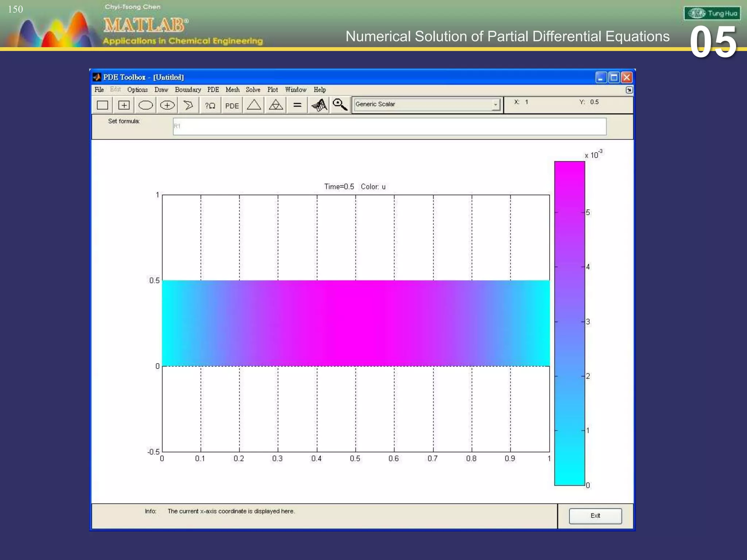747x560 pixels.
Task: Select the draw ellipse tool
Action: point(146,105)
